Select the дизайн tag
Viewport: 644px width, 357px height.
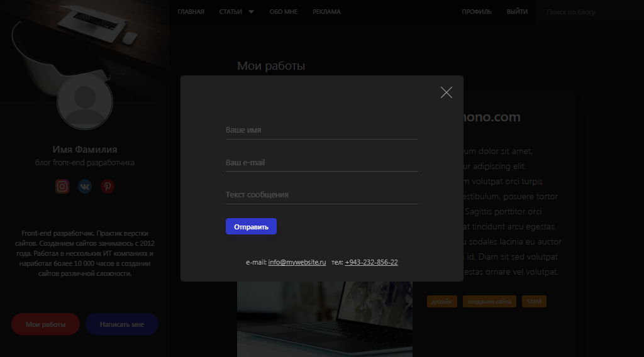441,301
